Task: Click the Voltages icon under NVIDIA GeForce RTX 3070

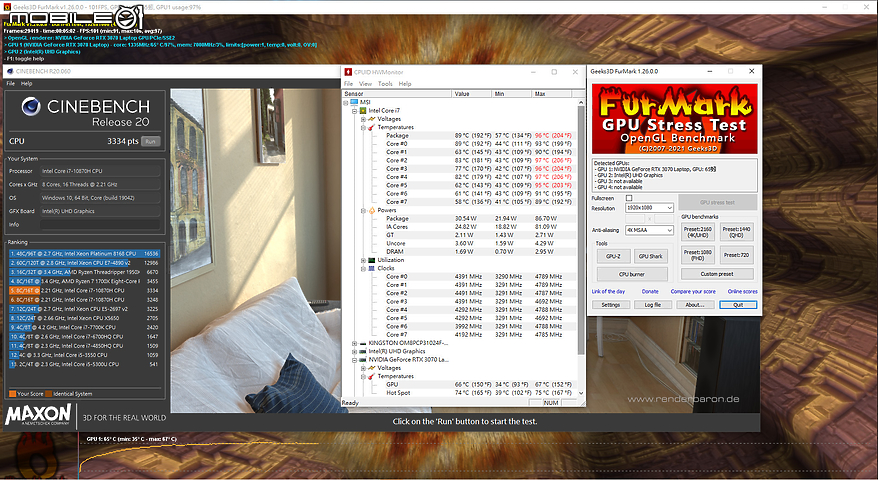Action: tap(371, 368)
